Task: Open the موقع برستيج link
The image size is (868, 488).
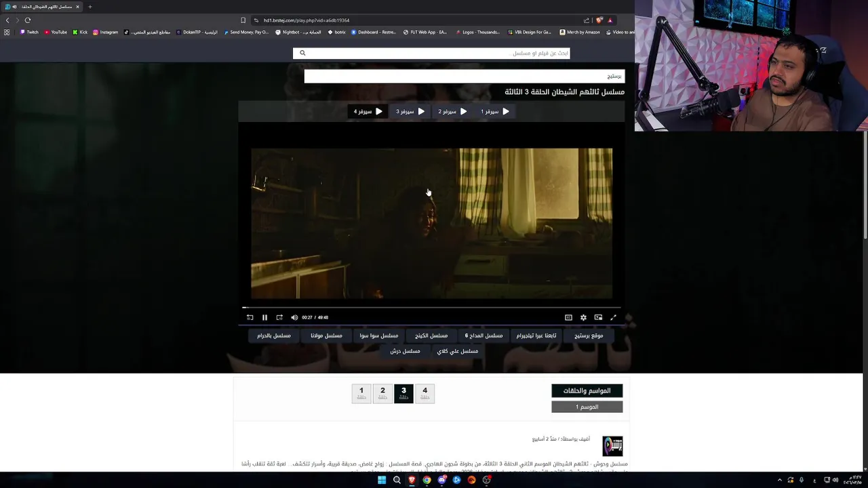Action: (589, 335)
